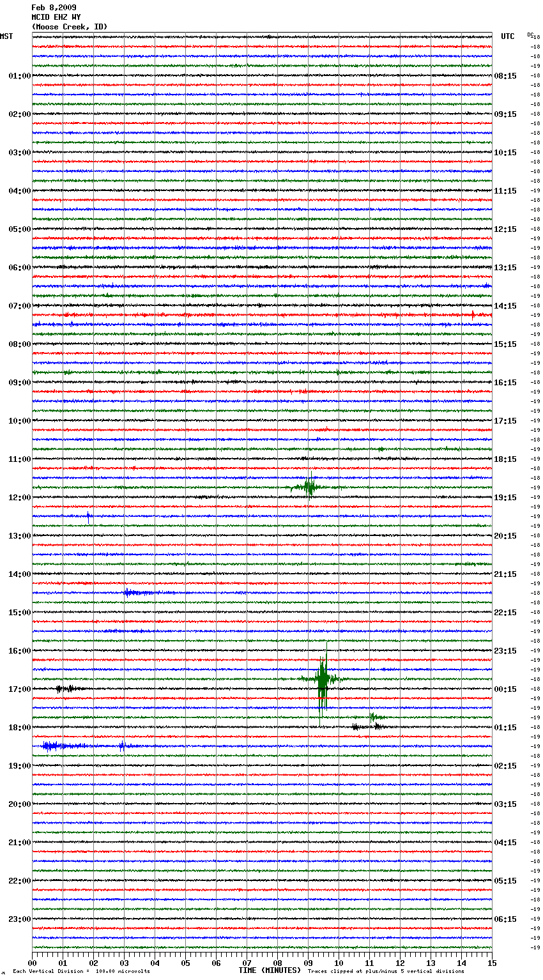This screenshot has width=543, height=980.
Task: Click the 'DC' offset column header
Action: tap(530, 34)
